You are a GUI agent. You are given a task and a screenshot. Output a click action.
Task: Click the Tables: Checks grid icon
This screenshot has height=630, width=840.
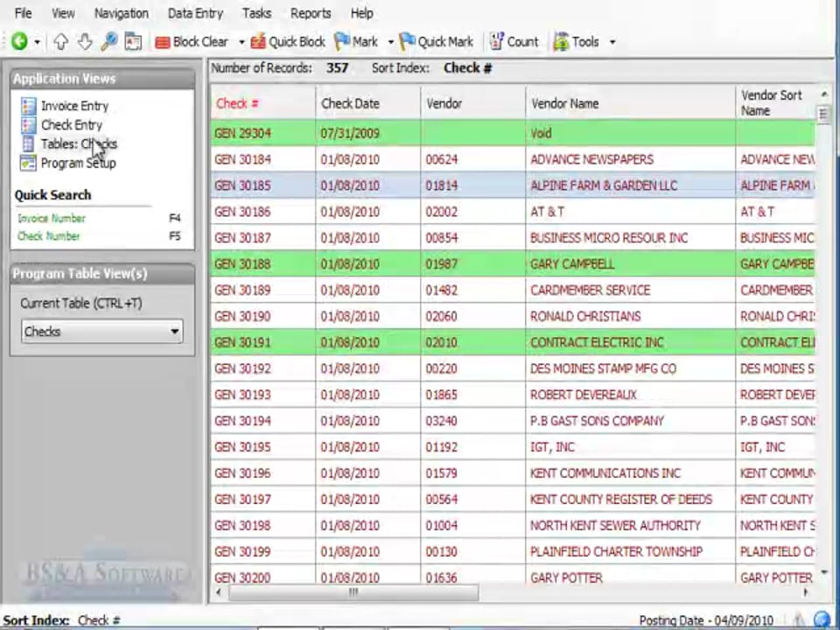click(x=28, y=144)
